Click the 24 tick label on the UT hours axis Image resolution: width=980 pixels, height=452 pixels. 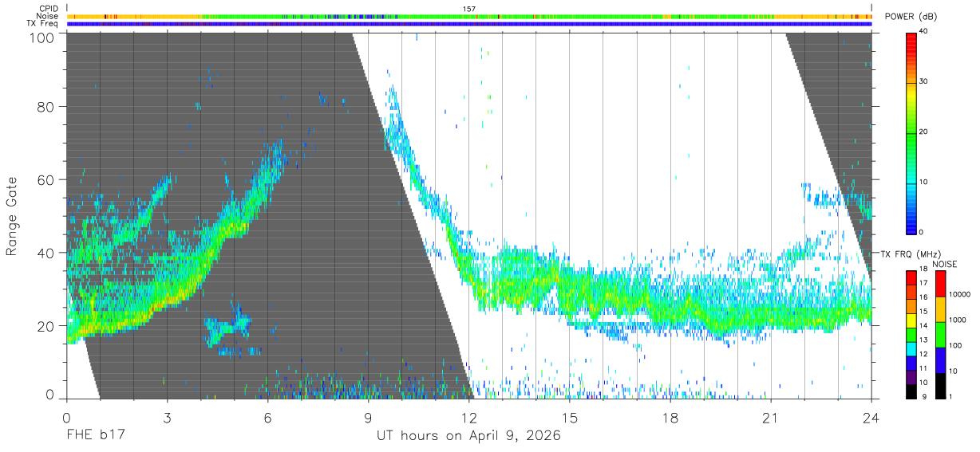pos(871,418)
